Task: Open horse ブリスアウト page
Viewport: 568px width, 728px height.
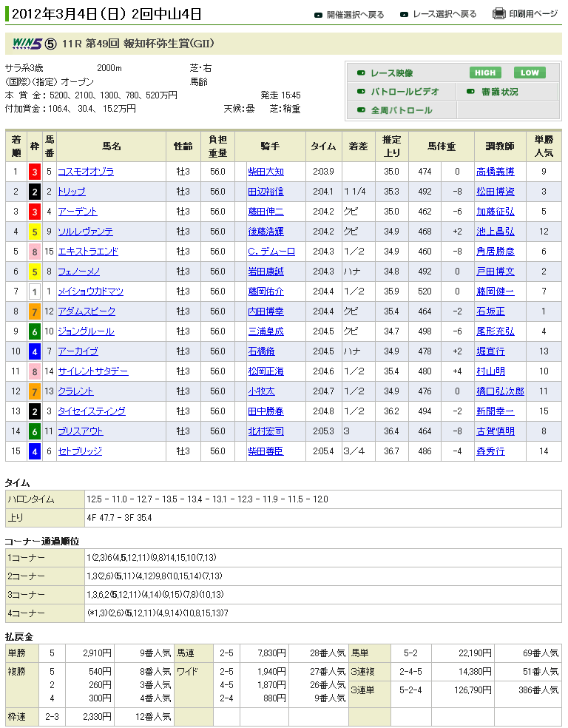Action: tap(81, 431)
